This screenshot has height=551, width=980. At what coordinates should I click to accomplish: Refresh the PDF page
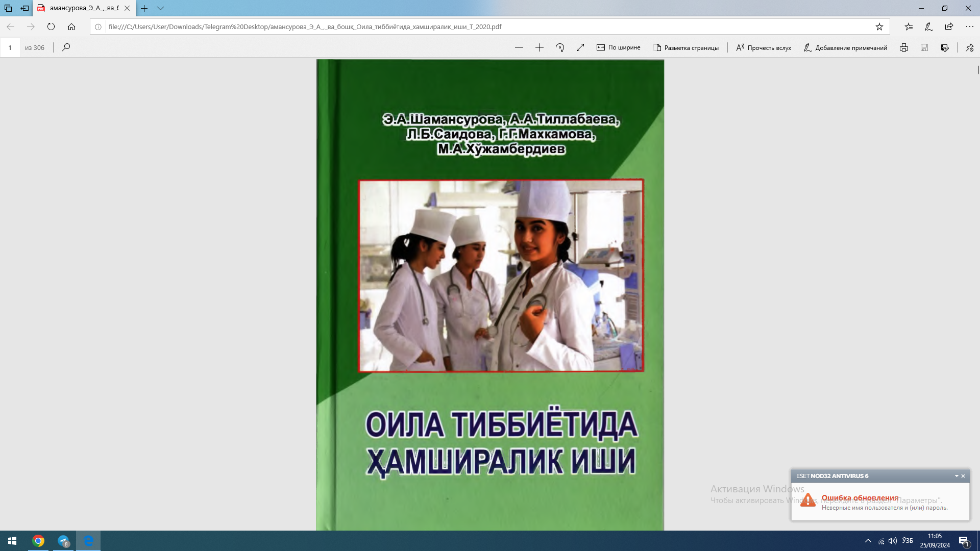click(51, 27)
